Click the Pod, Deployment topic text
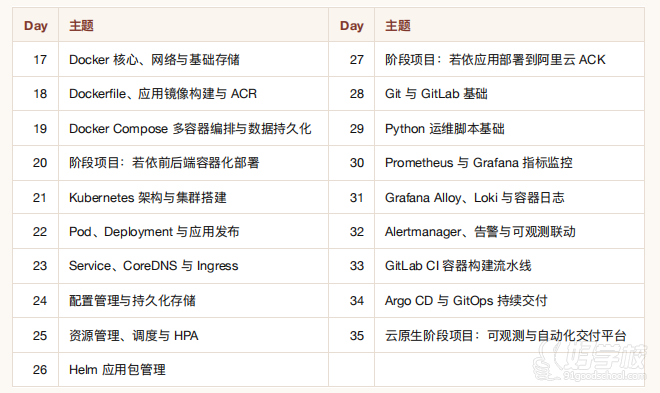The height and width of the screenshot is (393, 660). 154,231
